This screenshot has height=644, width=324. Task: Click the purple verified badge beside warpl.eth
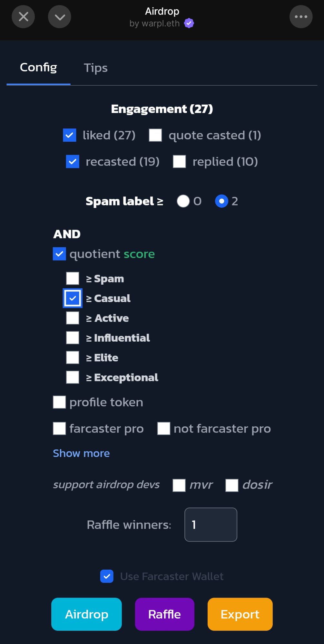(x=189, y=23)
